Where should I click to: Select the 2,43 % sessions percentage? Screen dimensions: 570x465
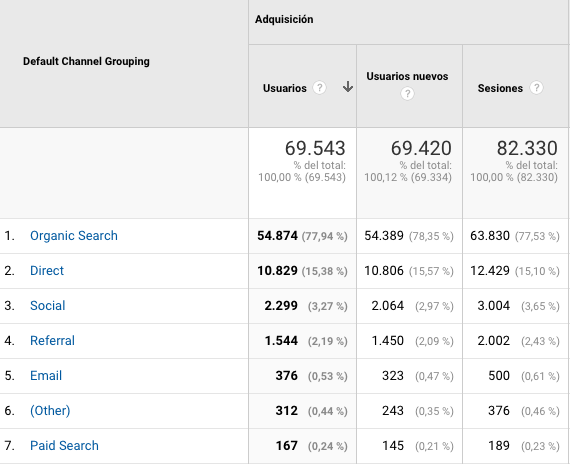[540, 341]
